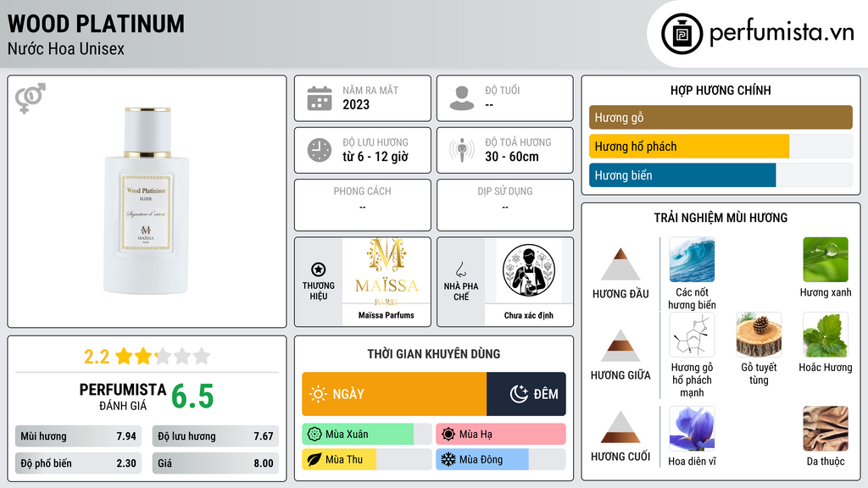Click the Dịp sử dụng occasion box

(x=505, y=205)
